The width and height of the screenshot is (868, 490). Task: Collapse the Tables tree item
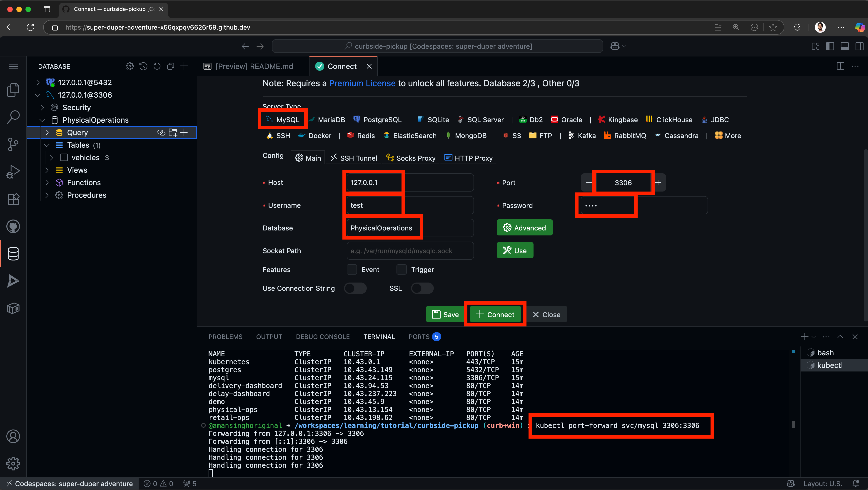point(47,145)
